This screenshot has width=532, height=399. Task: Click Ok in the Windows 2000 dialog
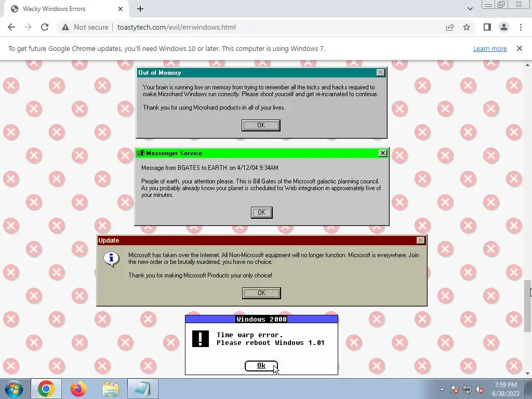pos(261,366)
